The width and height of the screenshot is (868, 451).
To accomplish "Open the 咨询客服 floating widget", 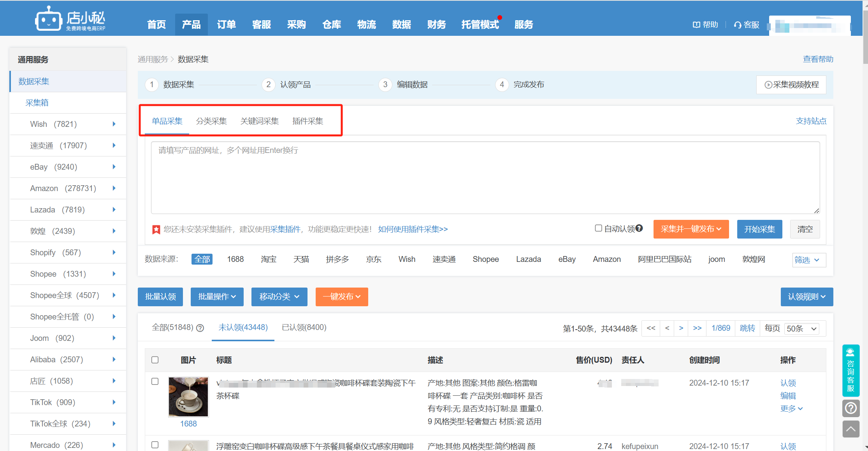I will coord(851,370).
